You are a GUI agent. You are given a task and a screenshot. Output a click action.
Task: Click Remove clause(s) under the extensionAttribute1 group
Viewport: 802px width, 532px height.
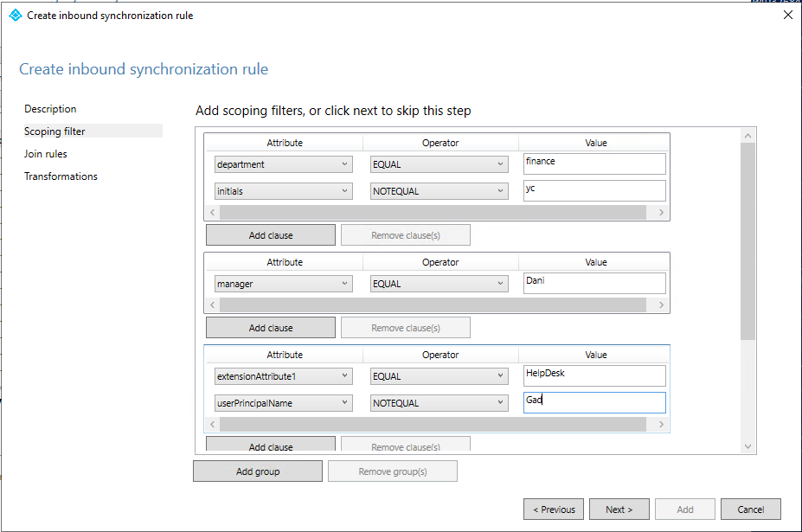point(406,444)
